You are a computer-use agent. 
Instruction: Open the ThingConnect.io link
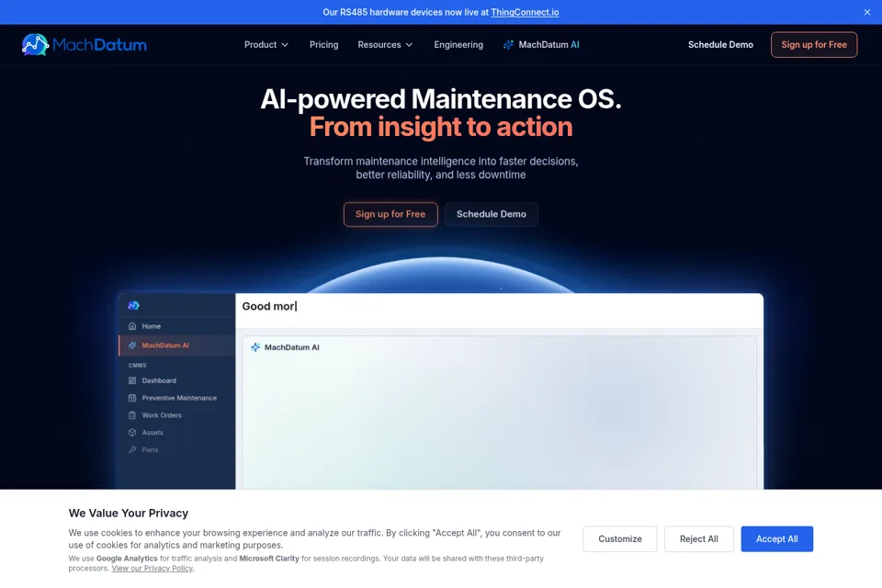tap(525, 12)
